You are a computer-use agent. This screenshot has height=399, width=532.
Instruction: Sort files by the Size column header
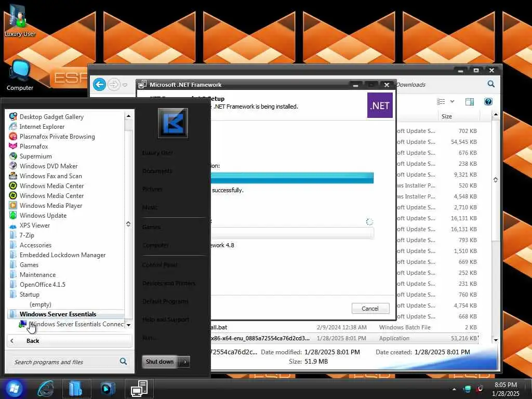459,116
